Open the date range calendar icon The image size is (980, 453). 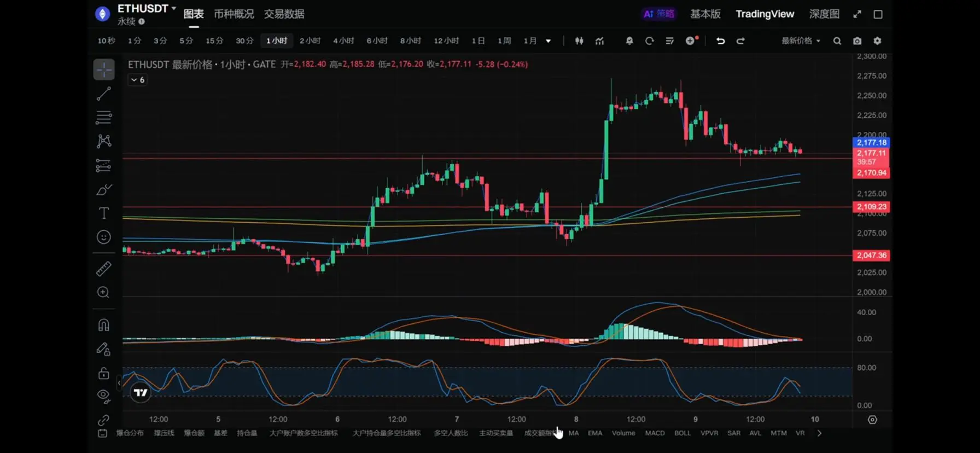[103, 433]
